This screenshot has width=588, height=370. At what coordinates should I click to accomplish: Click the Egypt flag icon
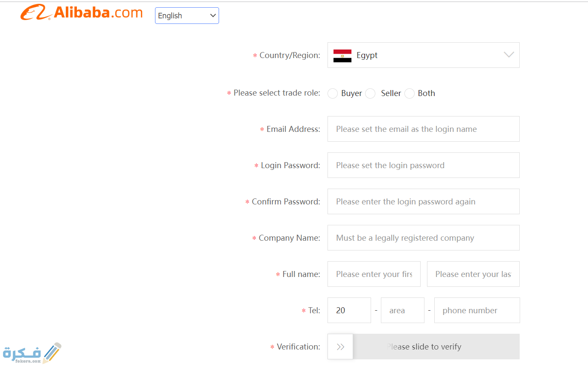pyautogui.click(x=342, y=55)
